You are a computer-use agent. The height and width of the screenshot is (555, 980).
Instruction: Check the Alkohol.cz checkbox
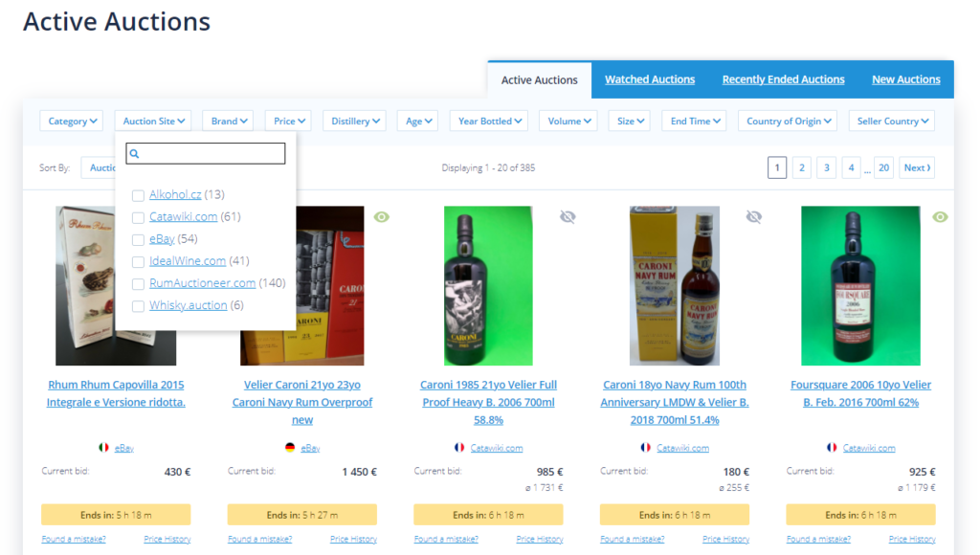pyautogui.click(x=139, y=195)
